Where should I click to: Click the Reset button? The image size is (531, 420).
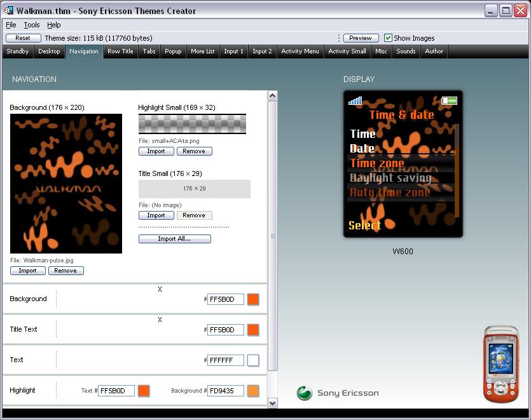(x=23, y=38)
